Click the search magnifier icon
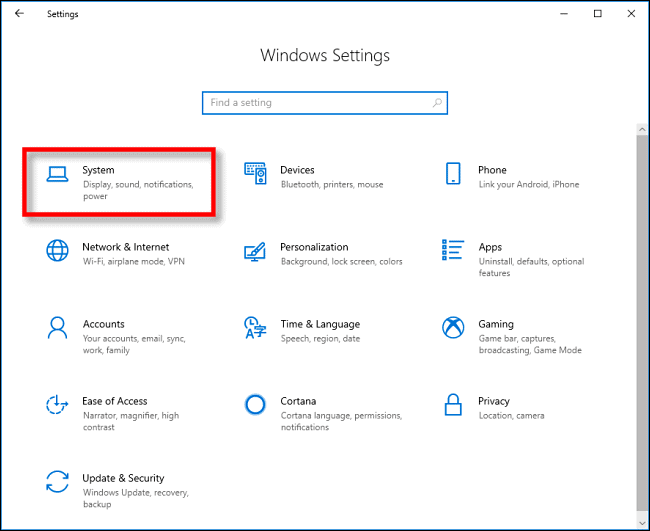Screen dimensions: 650x531 click(x=437, y=103)
